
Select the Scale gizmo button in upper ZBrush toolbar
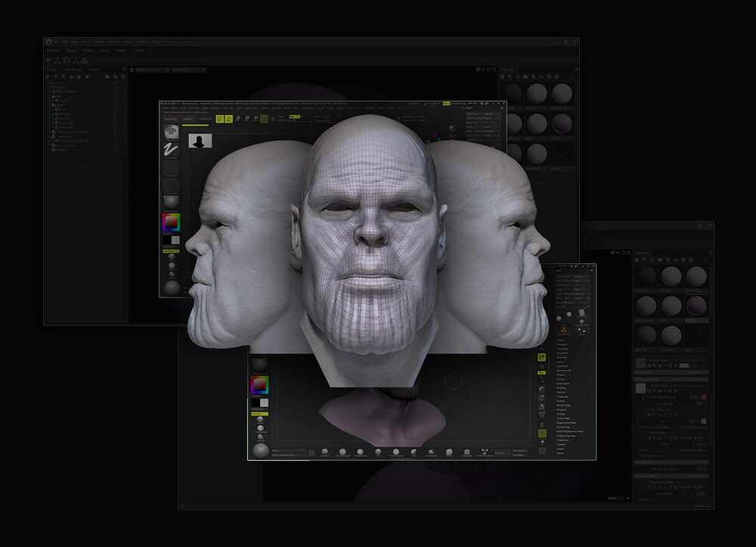click(x=247, y=119)
